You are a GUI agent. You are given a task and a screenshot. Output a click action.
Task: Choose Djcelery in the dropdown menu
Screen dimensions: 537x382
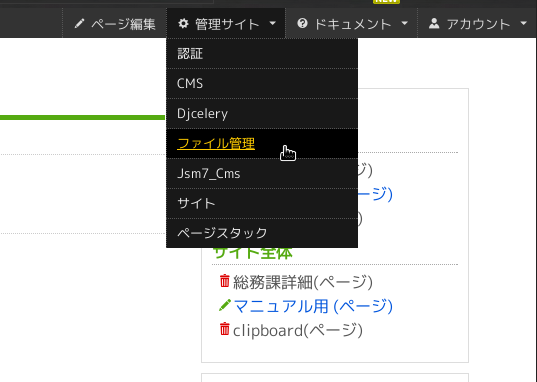point(262,113)
